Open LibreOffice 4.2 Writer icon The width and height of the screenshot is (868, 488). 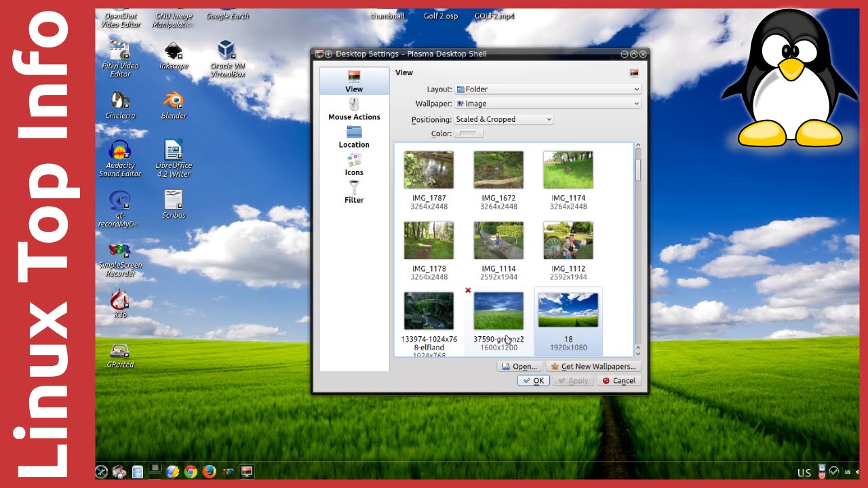[x=174, y=159]
